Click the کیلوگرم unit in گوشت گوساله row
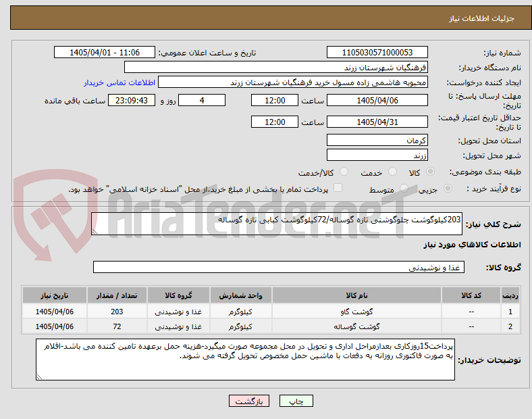 (240, 326)
